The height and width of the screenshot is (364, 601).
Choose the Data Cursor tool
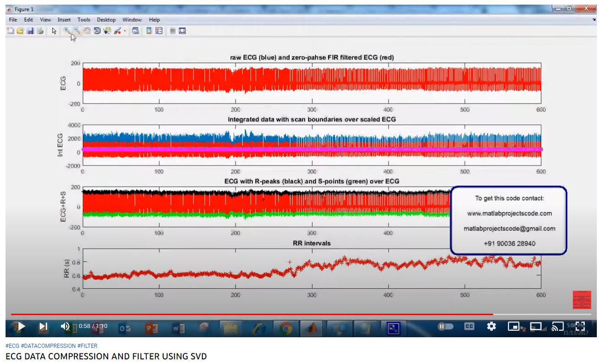pos(107,31)
